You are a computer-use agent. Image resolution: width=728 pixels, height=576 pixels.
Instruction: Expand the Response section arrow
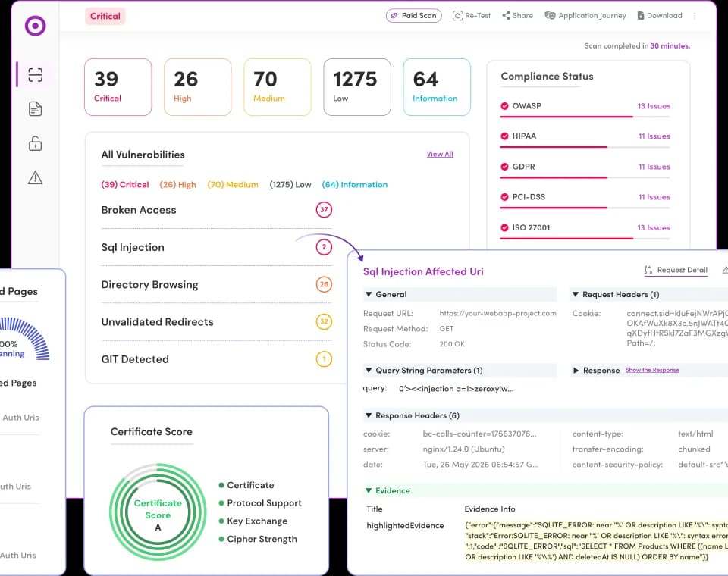click(576, 371)
